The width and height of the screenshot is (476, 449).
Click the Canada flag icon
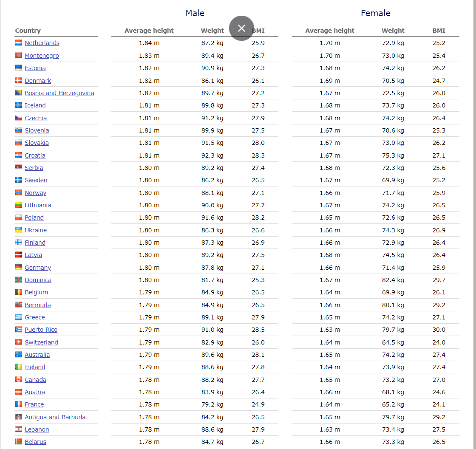coord(19,380)
